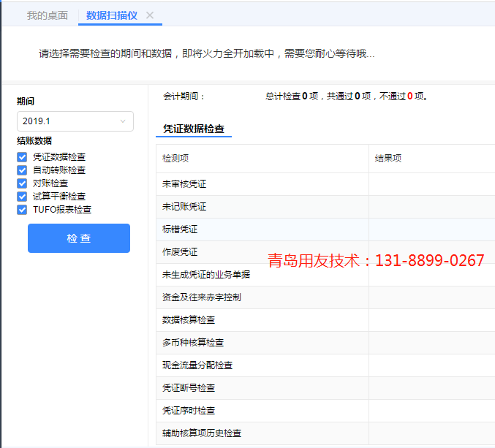Select the 数据扫描仪 tab
Screen dimensions: 495x448
click(x=111, y=15)
